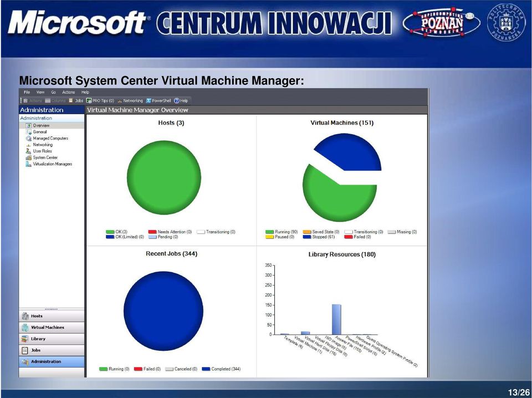Click the toolbar drag handle grip
The image size is (532, 398).
21,101
